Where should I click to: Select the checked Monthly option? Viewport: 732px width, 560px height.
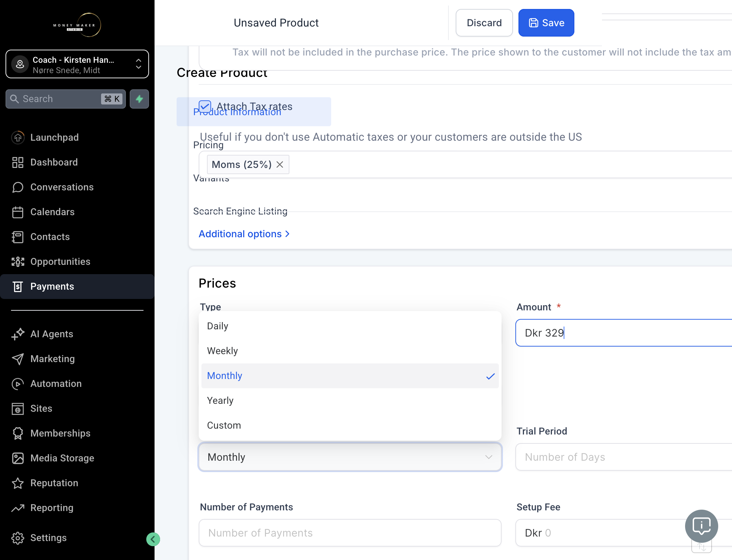point(350,376)
